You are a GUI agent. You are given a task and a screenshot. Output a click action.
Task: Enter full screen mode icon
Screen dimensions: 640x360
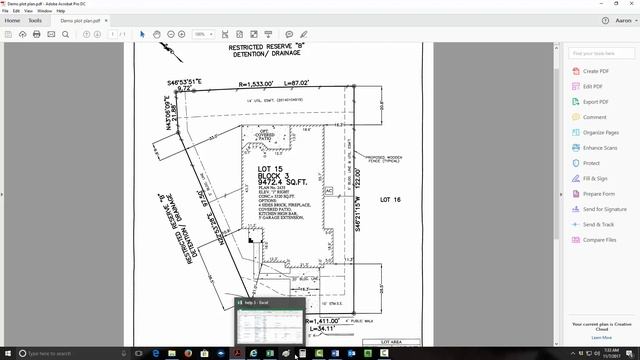click(x=254, y=35)
